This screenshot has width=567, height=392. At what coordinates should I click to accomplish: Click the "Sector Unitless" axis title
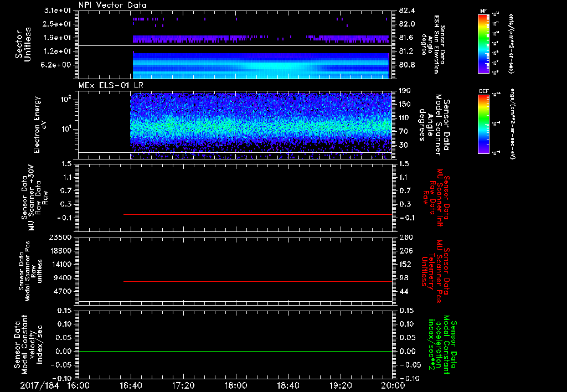coord(23,44)
